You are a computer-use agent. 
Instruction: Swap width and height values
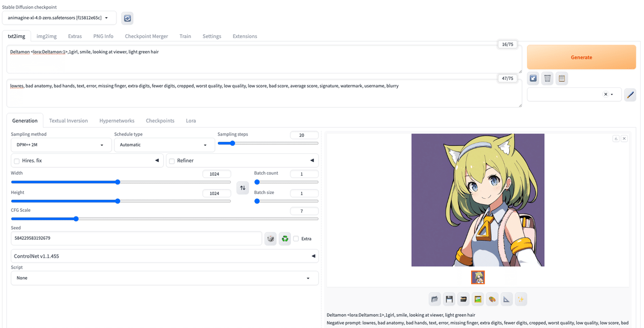(243, 188)
